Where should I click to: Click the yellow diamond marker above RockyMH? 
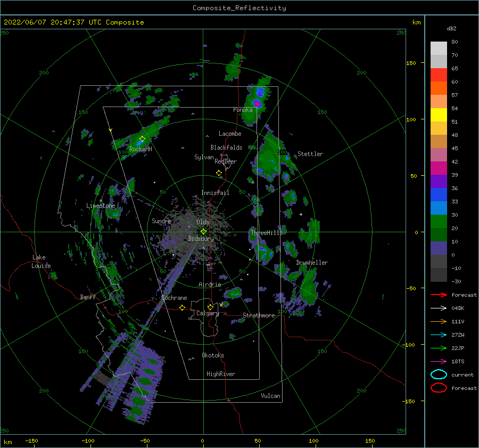click(142, 139)
